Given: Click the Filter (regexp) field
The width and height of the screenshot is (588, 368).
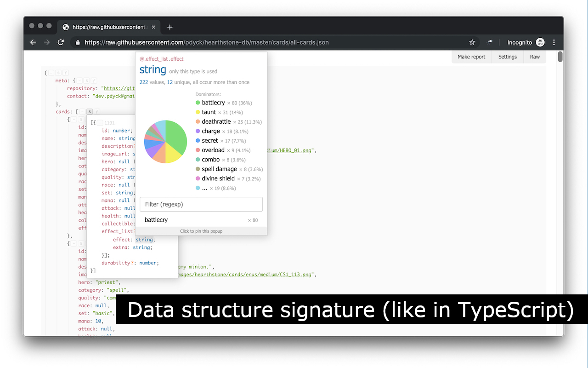Looking at the screenshot, I should (201, 204).
